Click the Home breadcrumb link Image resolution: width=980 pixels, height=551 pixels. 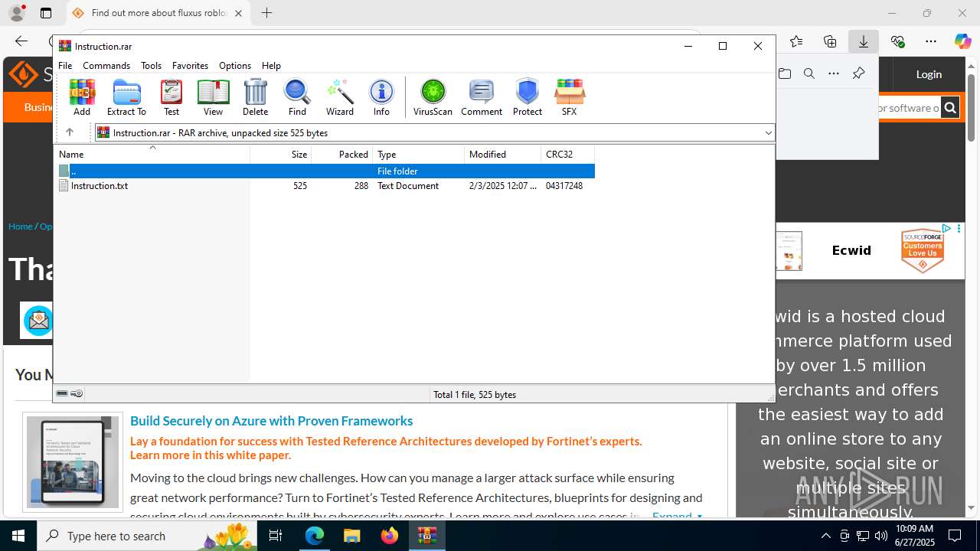(20, 227)
